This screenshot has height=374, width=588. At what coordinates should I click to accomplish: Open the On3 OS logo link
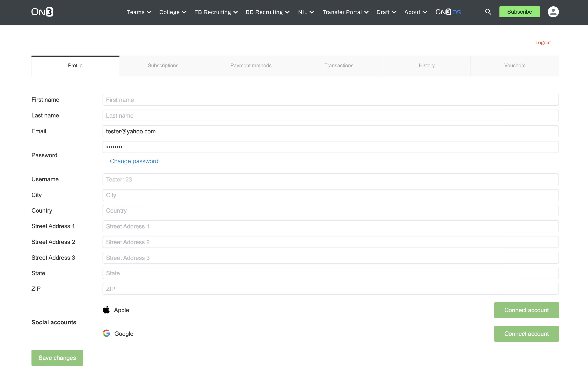(448, 12)
